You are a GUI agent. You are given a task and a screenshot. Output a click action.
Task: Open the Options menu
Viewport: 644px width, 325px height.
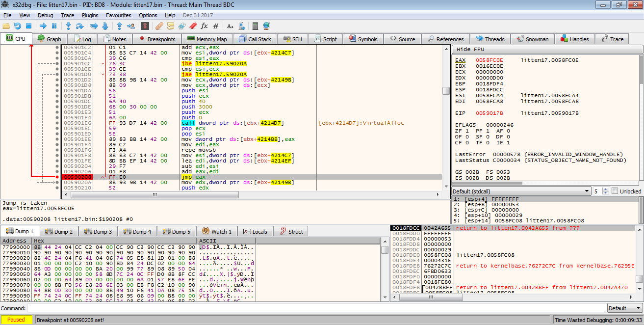pyautogui.click(x=148, y=15)
